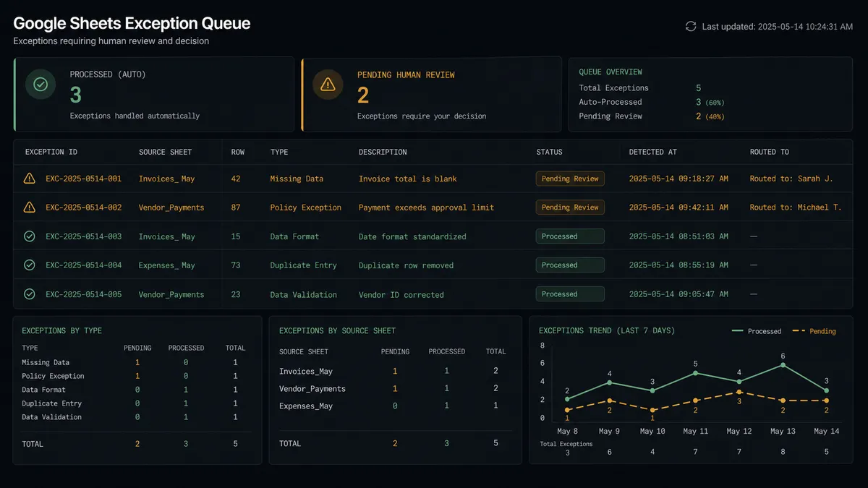Click Policy Exception type in EXC-002 row
The width and height of the screenshot is (868, 488).
[306, 207]
